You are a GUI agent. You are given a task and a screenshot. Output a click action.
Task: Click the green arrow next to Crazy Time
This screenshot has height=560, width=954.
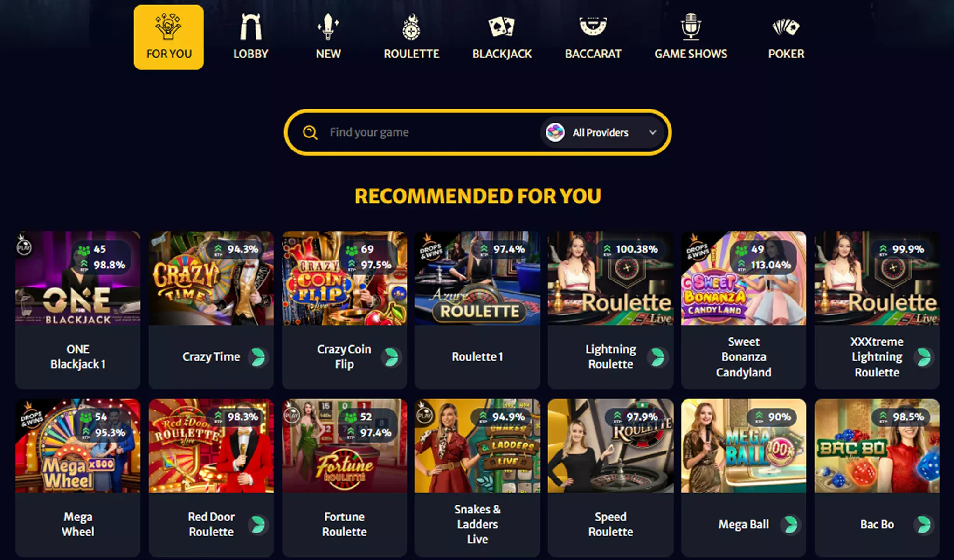pos(257,357)
